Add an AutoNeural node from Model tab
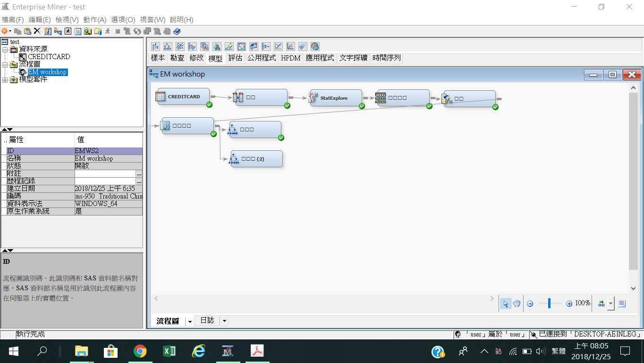 pos(155,46)
